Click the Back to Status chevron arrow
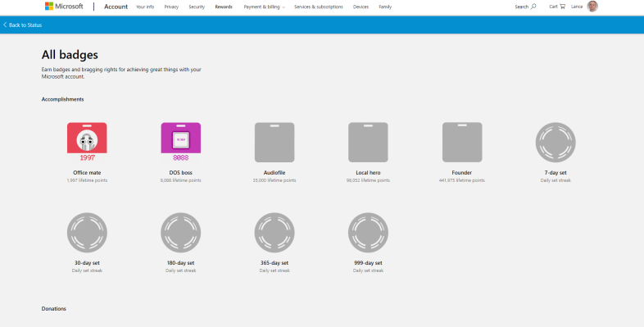This screenshot has height=327, width=644. coord(5,25)
